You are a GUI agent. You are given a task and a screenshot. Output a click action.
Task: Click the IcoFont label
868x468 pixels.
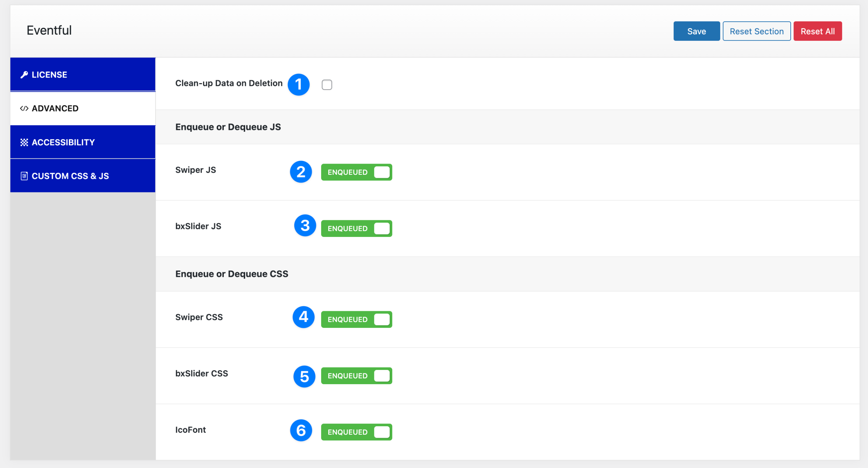tap(191, 430)
